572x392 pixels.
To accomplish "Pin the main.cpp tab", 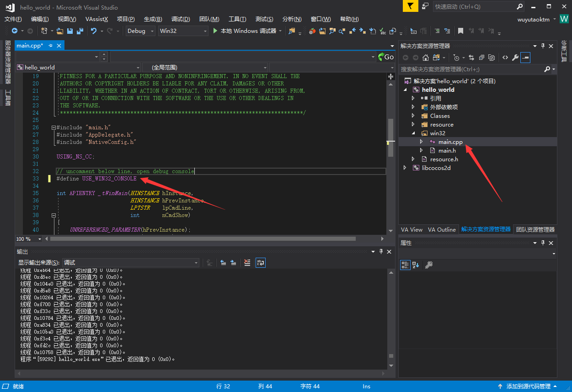I will click(x=51, y=45).
